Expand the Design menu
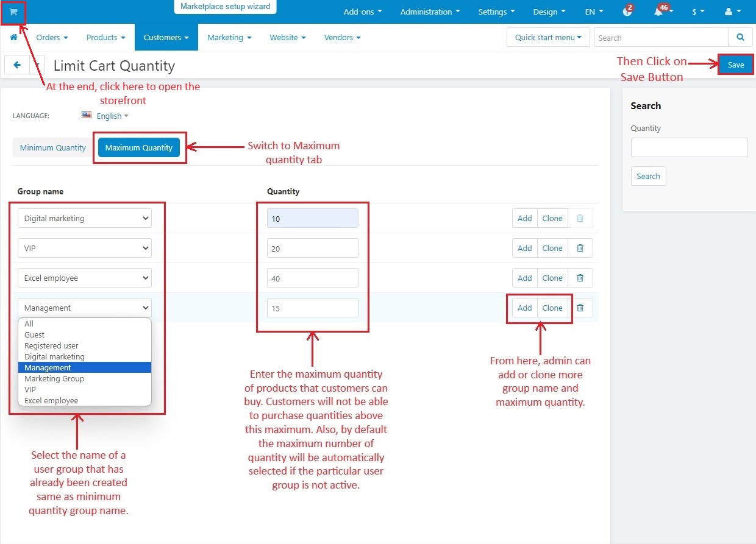 (x=549, y=12)
